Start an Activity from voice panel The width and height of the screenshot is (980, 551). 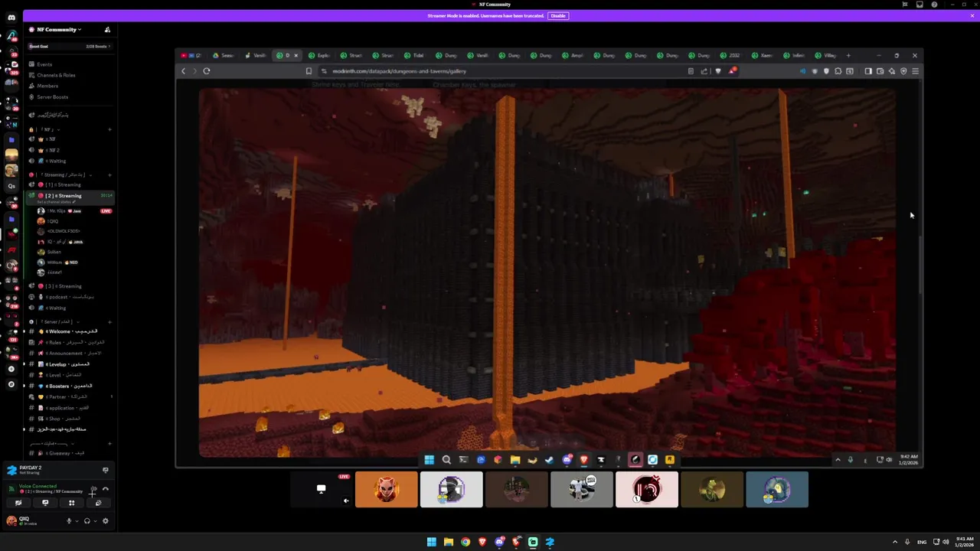click(x=71, y=503)
